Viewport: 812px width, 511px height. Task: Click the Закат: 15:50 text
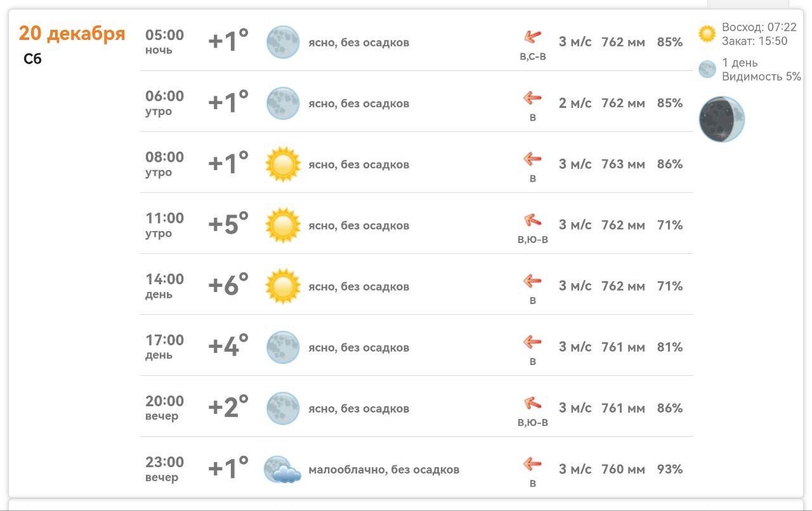tap(754, 41)
